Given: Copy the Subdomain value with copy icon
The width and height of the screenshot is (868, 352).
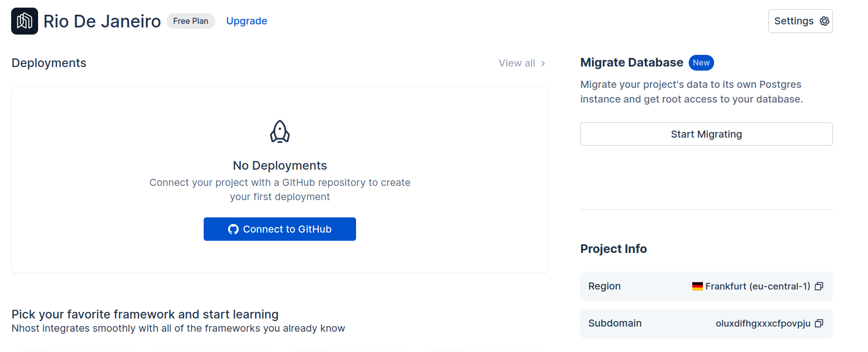Looking at the screenshot, I should [819, 324].
